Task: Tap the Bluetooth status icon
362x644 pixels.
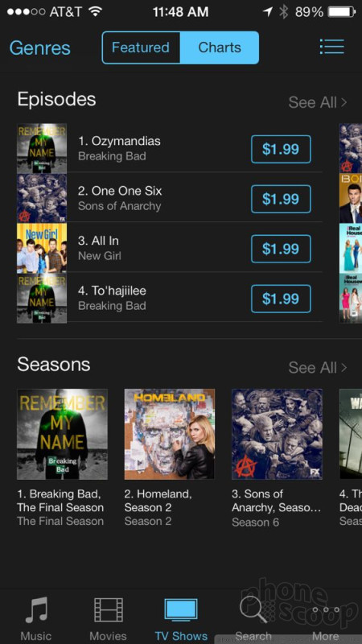Action: tap(283, 12)
